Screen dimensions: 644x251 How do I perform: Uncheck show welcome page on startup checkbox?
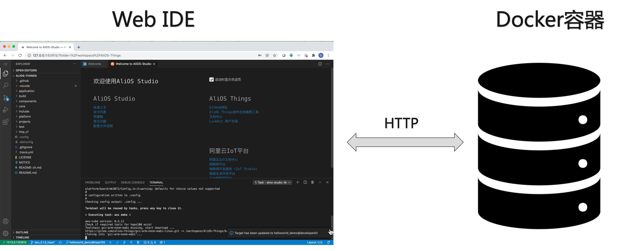pyautogui.click(x=212, y=80)
